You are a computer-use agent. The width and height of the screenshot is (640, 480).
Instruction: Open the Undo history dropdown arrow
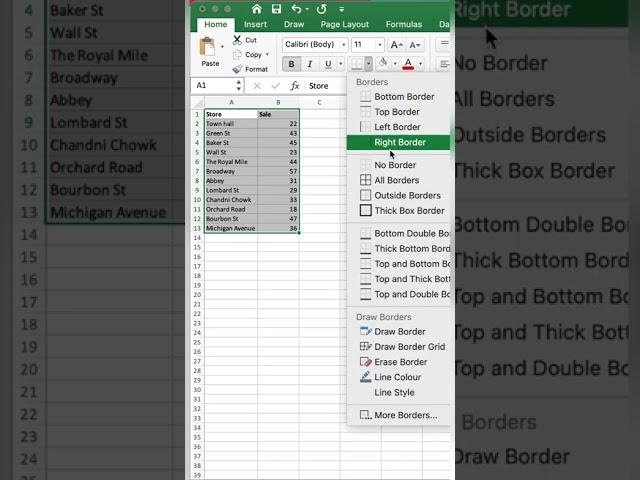307,9
